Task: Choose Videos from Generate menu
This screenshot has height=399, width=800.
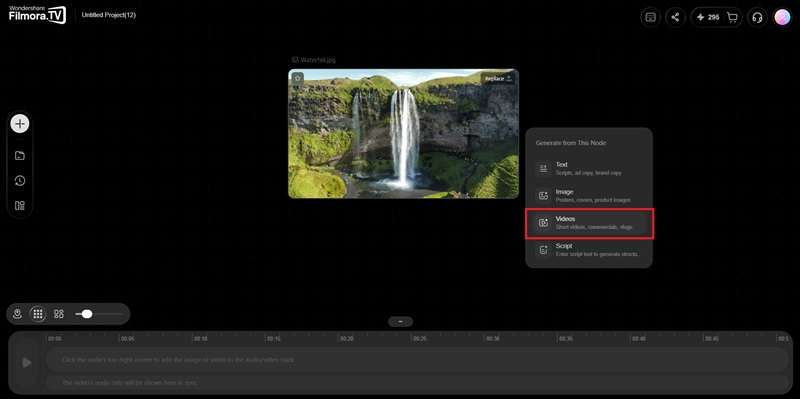Action: [x=589, y=223]
